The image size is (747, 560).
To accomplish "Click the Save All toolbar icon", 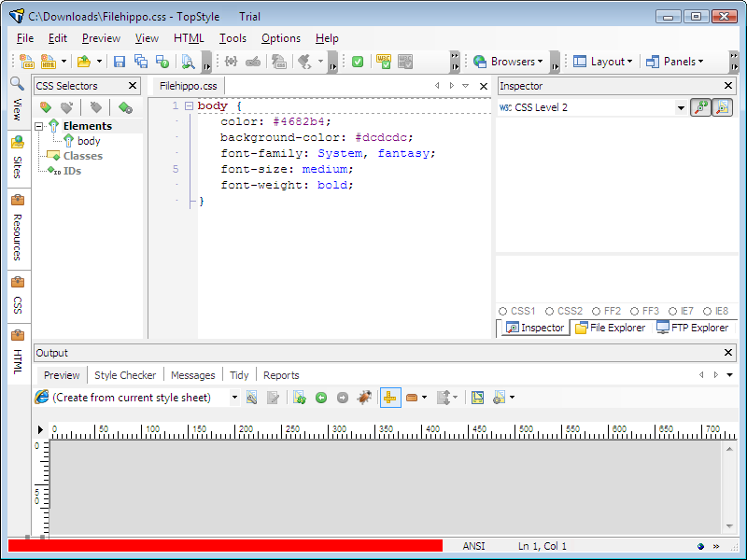I will tap(141, 62).
